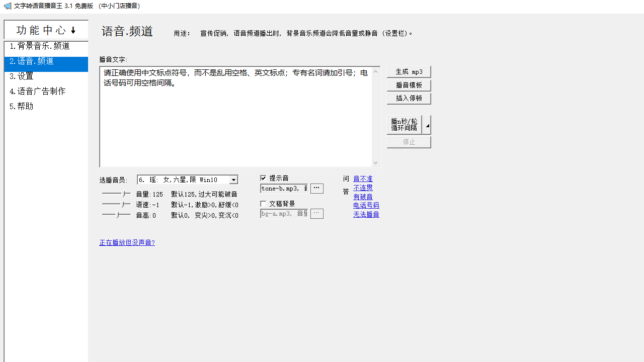Enable the 文稿背景 checkbox
Viewport: 644px width, 362px height.
pos(263,203)
